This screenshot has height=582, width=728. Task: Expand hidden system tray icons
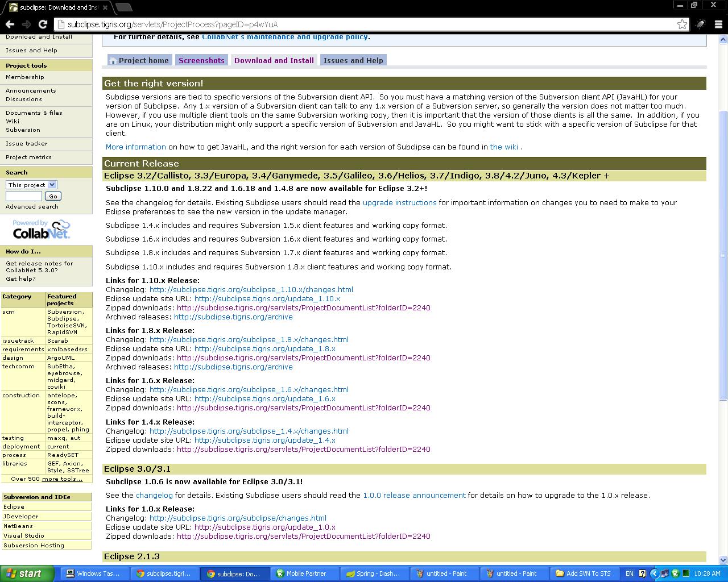655,573
